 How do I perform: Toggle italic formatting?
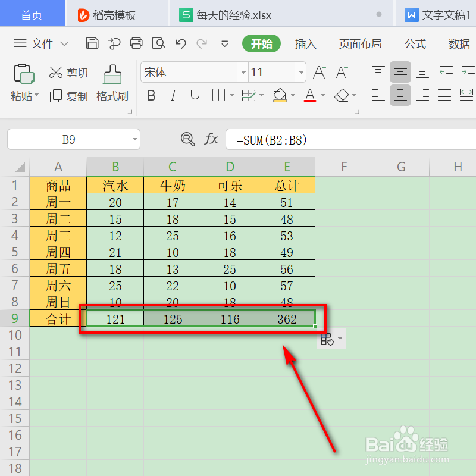coord(173,95)
